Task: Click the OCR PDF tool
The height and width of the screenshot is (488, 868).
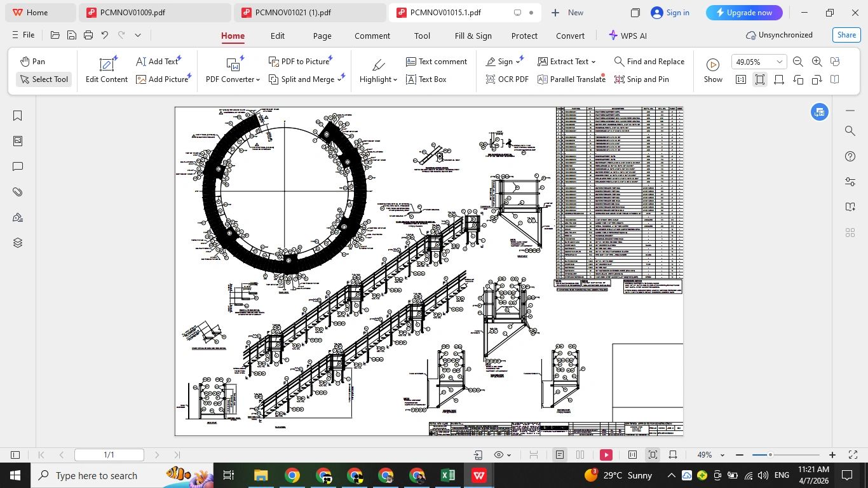Action: 507,79
